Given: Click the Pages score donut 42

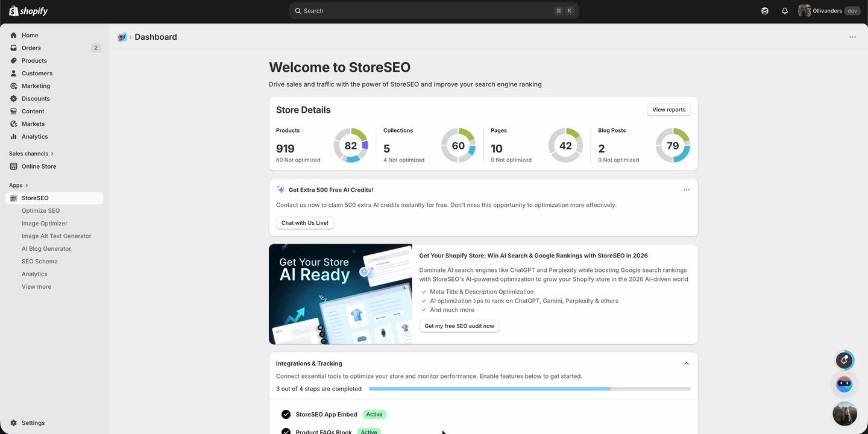Looking at the screenshot, I should [565, 145].
